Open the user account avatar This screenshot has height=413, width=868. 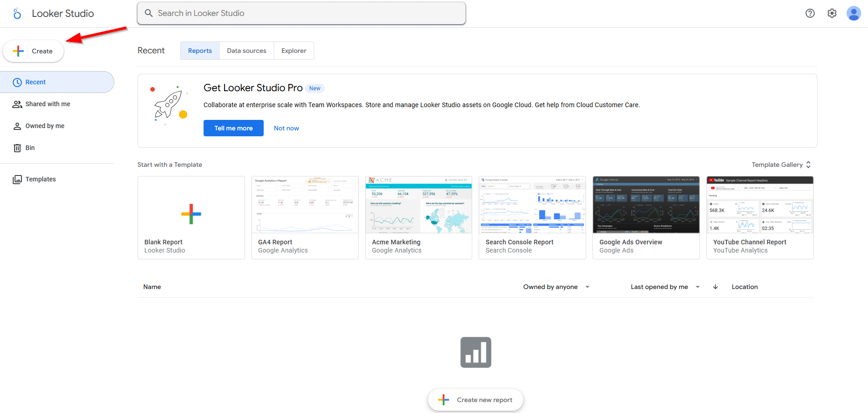click(853, 13)
